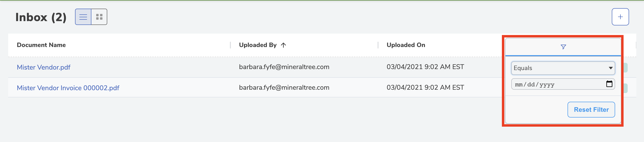Select first row upload date cell
The image size is (644, 142).
425,67
